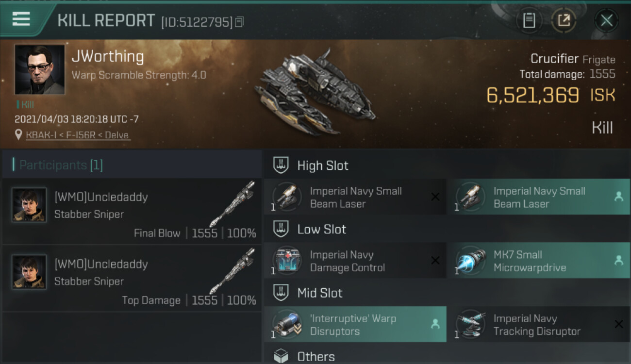Select the destroyed Imperial Navy Small Beam Laser
The height and width of the screenshot is (364, 631).
pos(355,198)
